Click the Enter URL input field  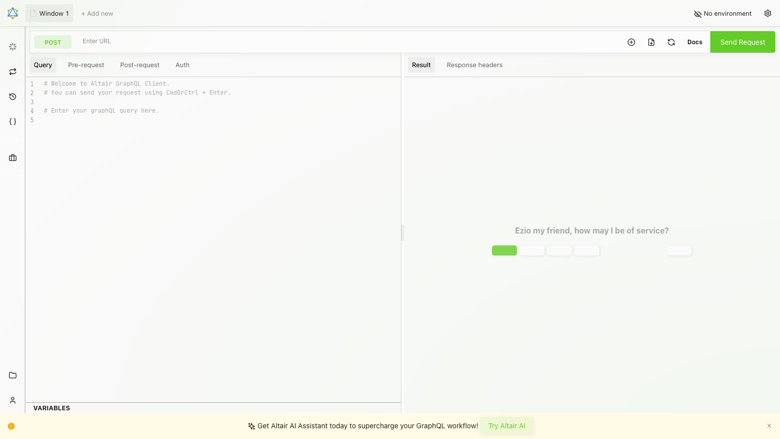pos(348,41)
